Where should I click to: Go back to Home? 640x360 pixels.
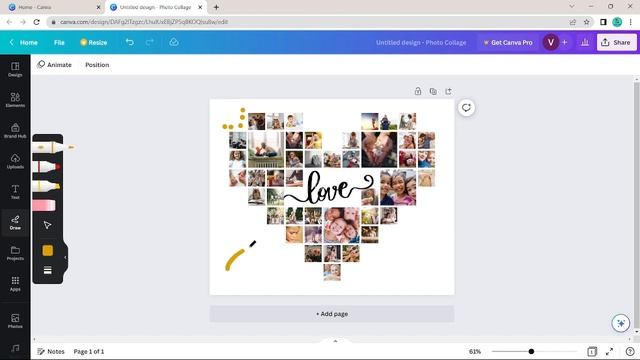[x=24, y=42]
